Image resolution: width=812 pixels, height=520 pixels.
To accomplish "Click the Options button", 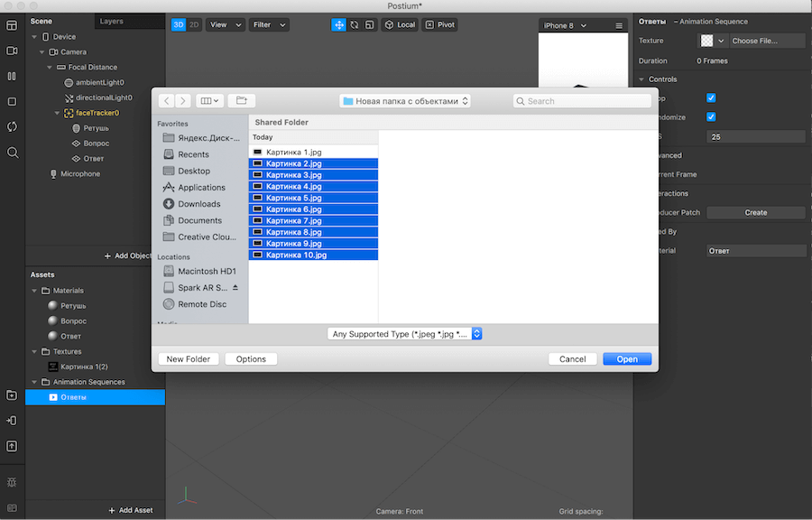I will (251, 359).
